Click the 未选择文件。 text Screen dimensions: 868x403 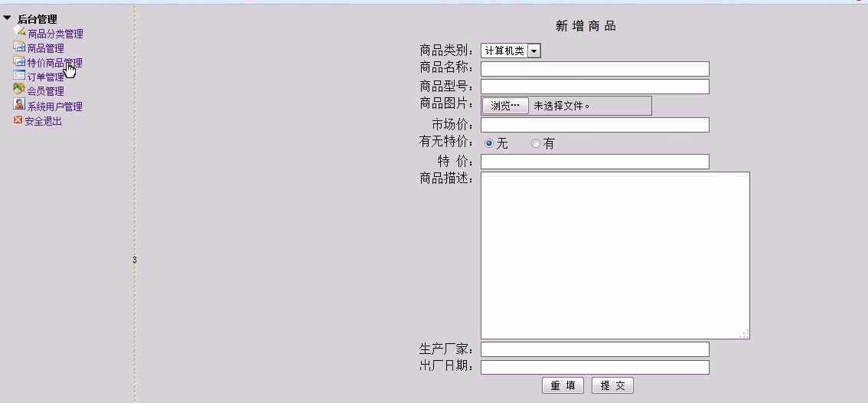coord(561,106)
